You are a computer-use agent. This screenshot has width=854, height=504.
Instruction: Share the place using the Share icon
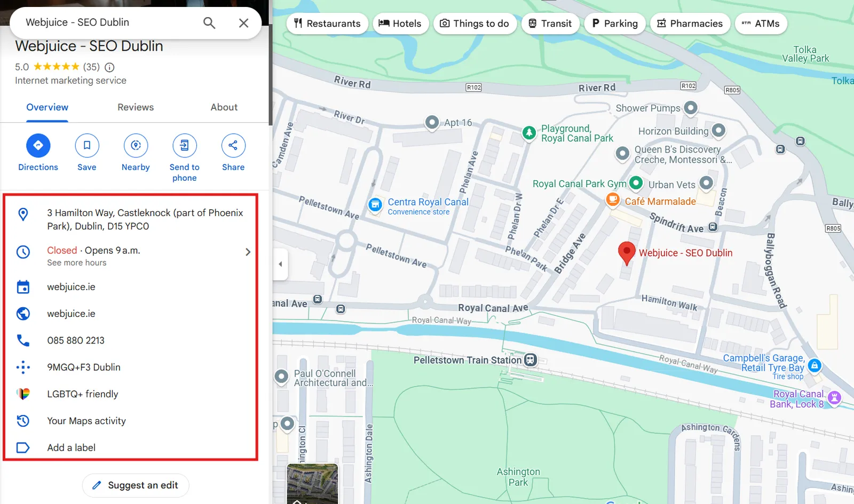pos(233,146)
